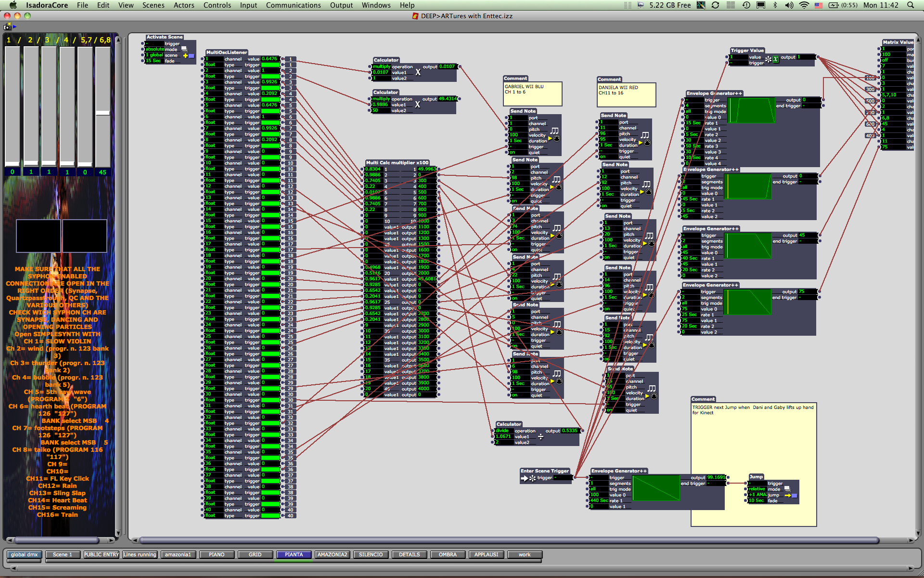
Task: Open Spotlight search in the menu bar
Action: (911, 5)
